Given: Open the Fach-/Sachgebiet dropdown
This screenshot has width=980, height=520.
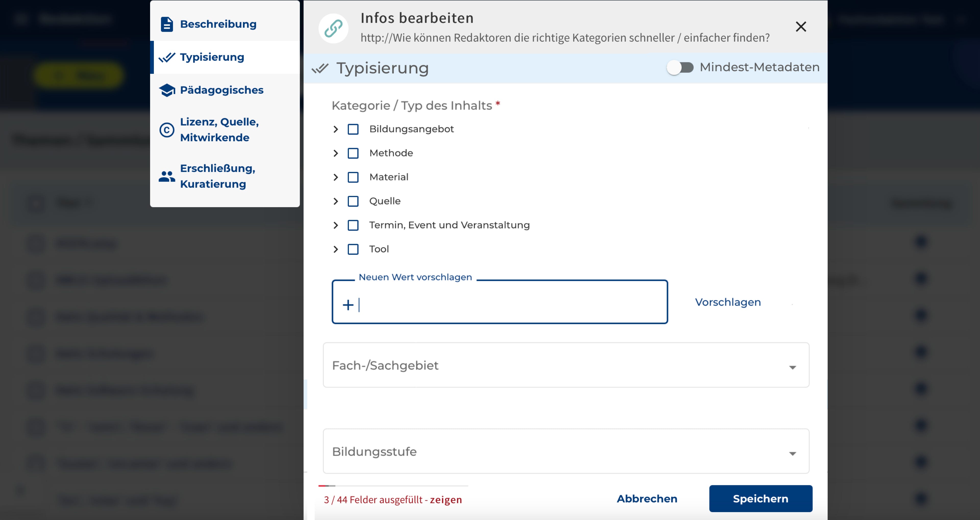Looking at the screenshot, I should (x=566, y=365).
